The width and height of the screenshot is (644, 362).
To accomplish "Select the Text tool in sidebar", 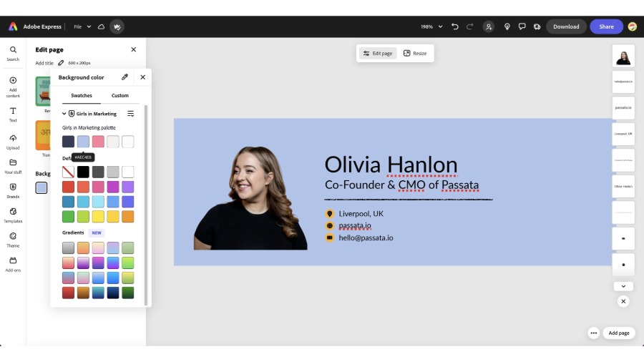I will pos(13,115).
